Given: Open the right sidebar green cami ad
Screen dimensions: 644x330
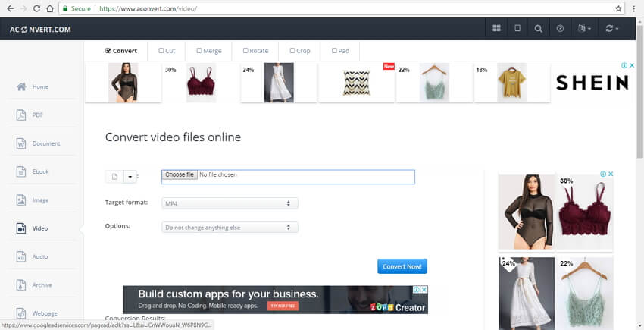Looking at the screenshot, I should tap(585, 294).
